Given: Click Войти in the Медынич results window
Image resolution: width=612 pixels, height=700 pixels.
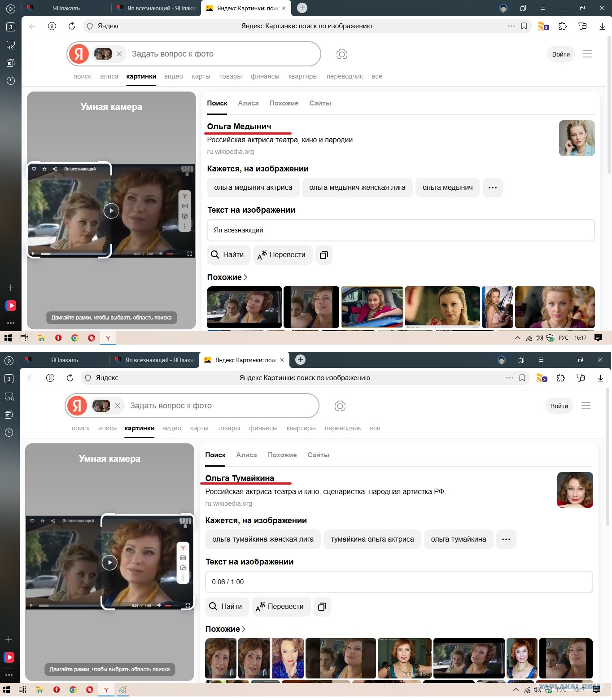Looking at the screenshot, I should click(x=561, y=54).
